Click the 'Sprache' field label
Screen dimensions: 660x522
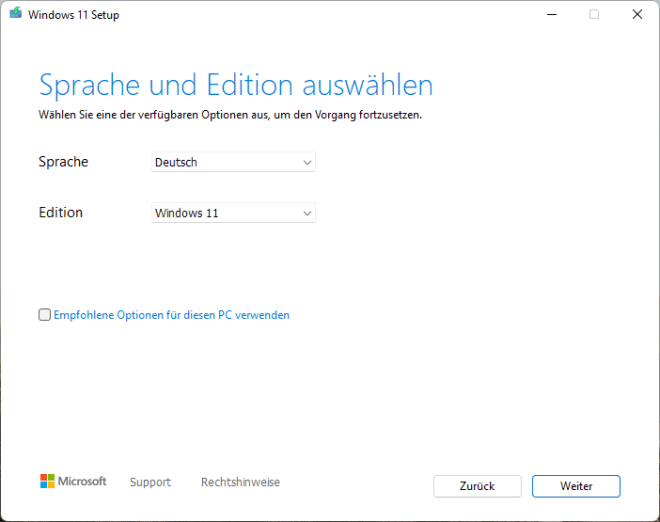point(64,162)
